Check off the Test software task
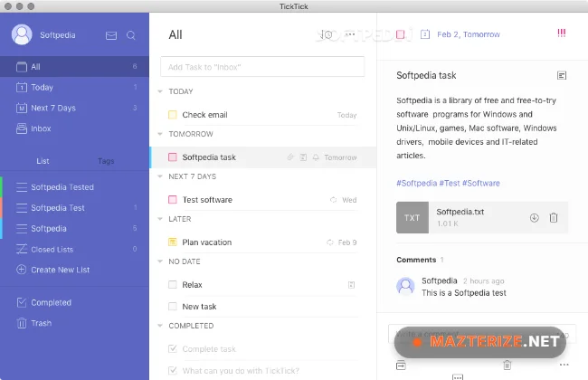Image resolution: width=588 pixels, height=380 pixels. [173, 200]
